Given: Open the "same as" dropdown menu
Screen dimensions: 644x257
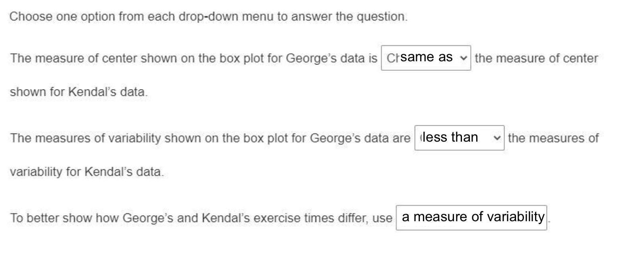Looking at the screenshot, I should click(x=425, y=58).
